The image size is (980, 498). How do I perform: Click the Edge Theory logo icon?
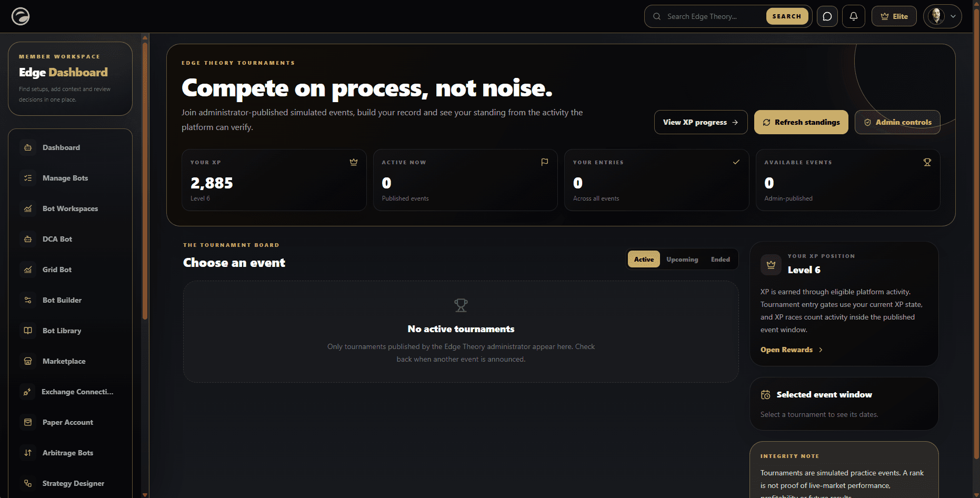coord(21,16)
